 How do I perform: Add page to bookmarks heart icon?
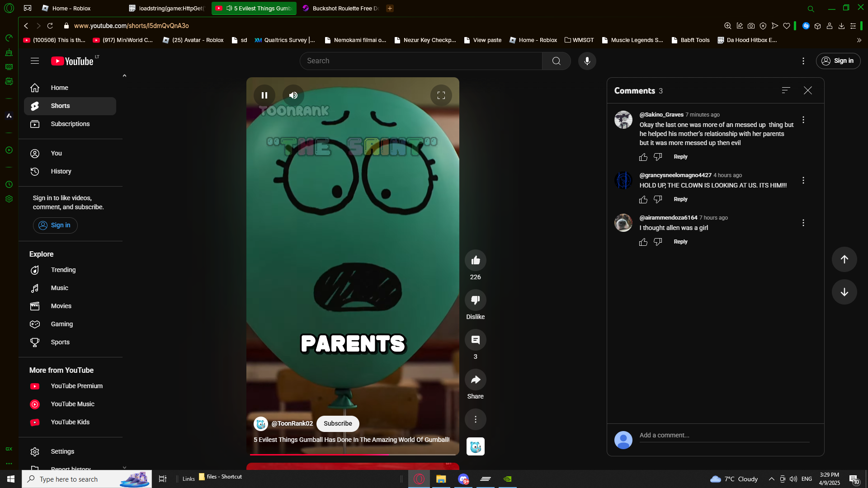click(x=787, y=26)
